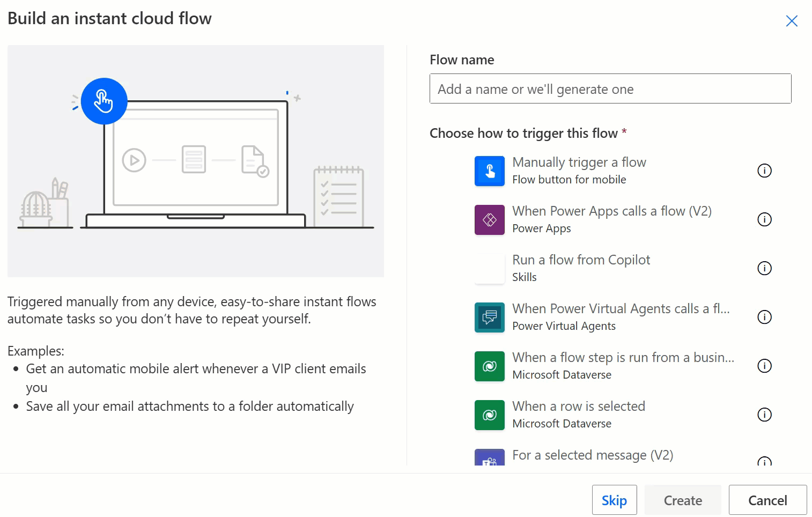Screen dimensions: 812x517
Task: Click Teams icon for For a selected message
Action: tap(489, 457)
